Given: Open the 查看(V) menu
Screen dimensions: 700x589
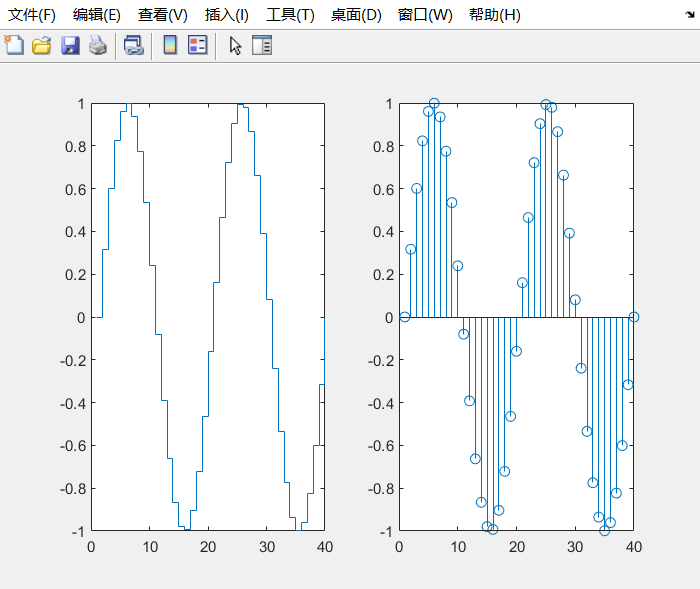Looking at the screenshot, I should tap(162, 15).
